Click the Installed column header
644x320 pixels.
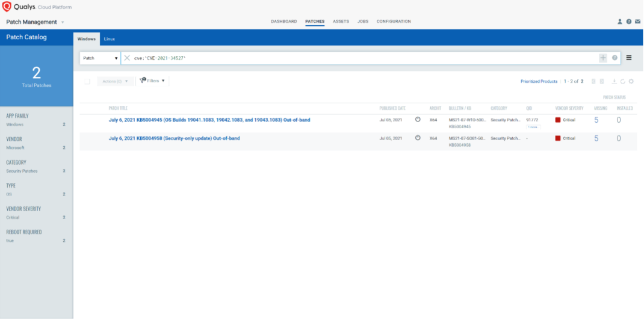[625, 108]
